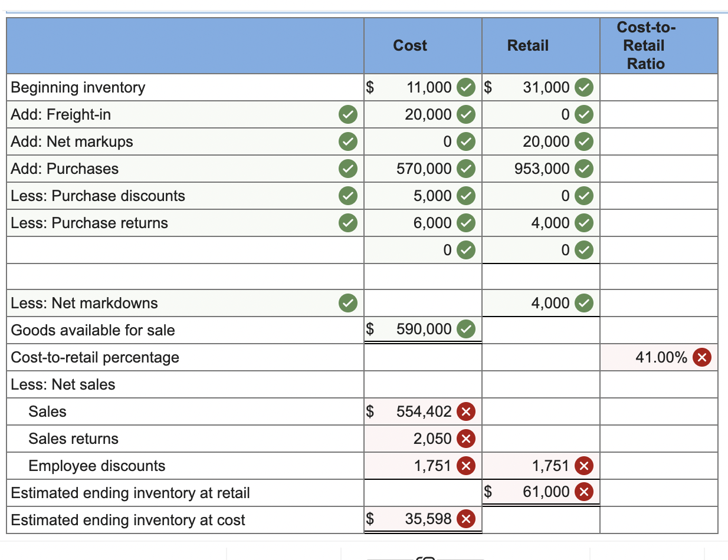
Task: Select the Net markups retail field 20,000
Action: (x=541, y=141)
